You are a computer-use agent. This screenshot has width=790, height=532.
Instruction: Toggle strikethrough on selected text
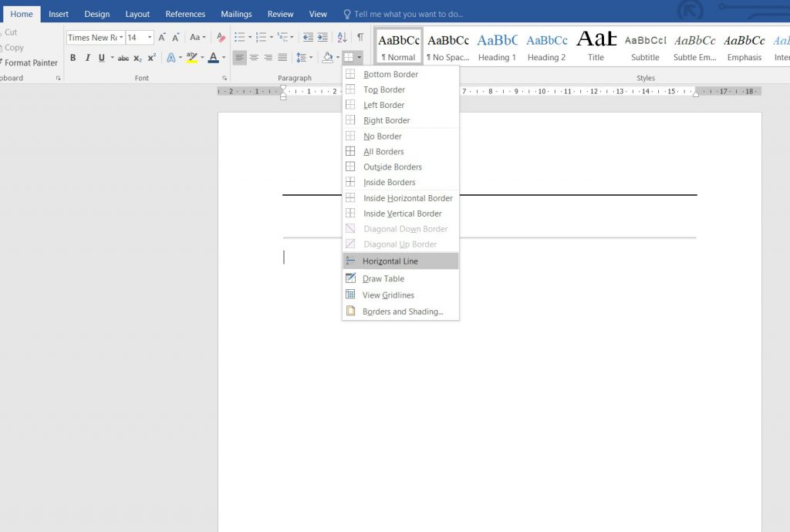tap(123, 58)
